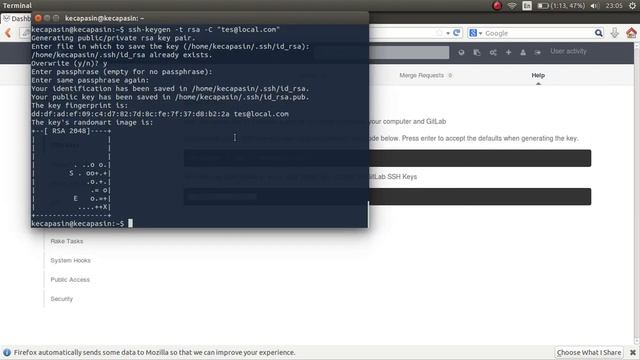Open the search engine selector dropdown

coord(476,33)
